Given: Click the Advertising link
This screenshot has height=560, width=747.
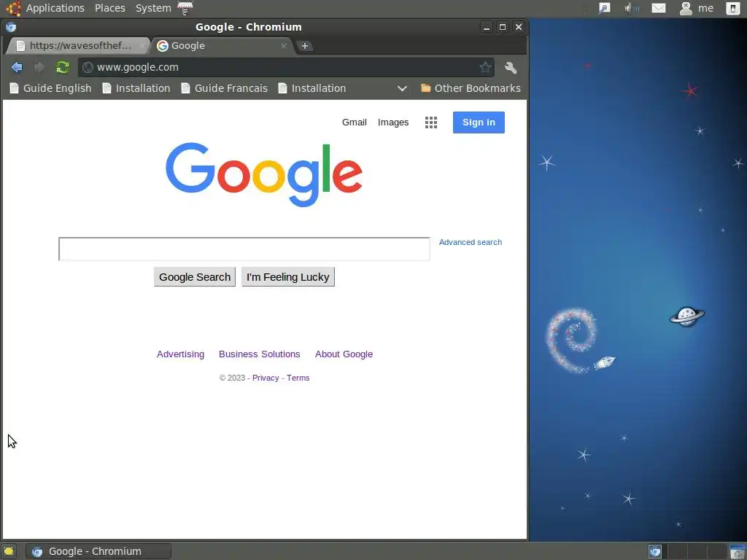Looking at the screenshot, I should (181, 354).
